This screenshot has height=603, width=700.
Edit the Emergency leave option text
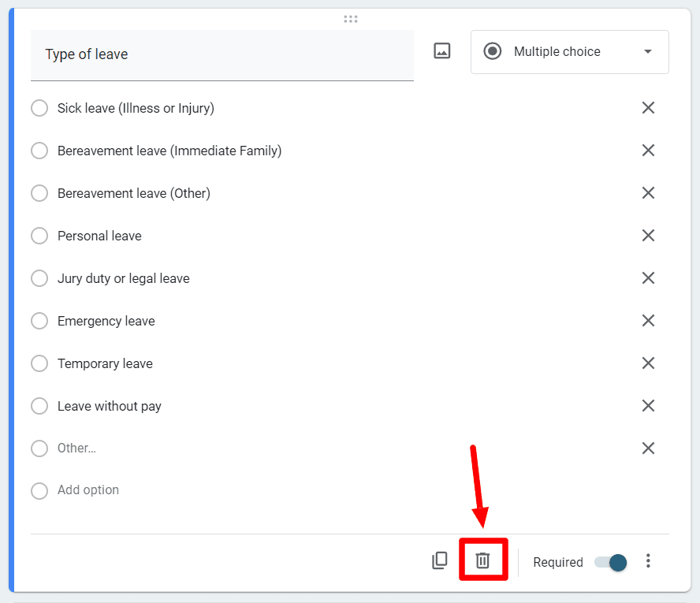(106, 322)
